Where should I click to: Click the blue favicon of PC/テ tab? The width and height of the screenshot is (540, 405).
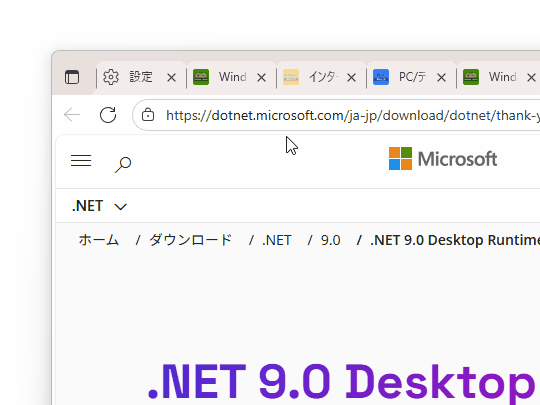click(381, 77)
